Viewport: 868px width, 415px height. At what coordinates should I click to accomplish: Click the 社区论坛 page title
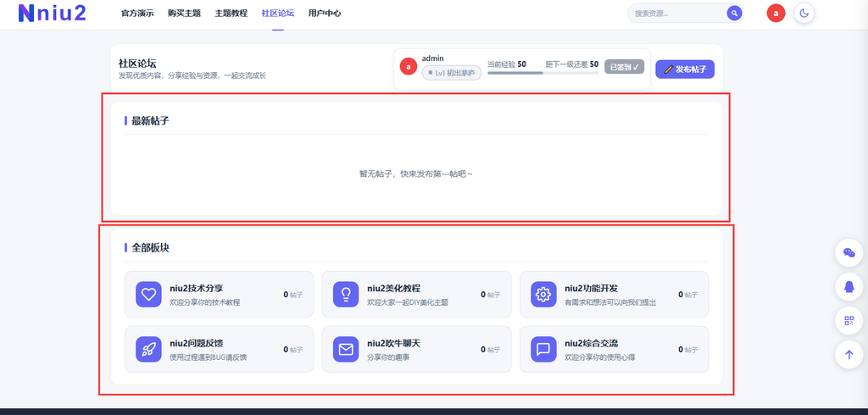click(137, 64)
